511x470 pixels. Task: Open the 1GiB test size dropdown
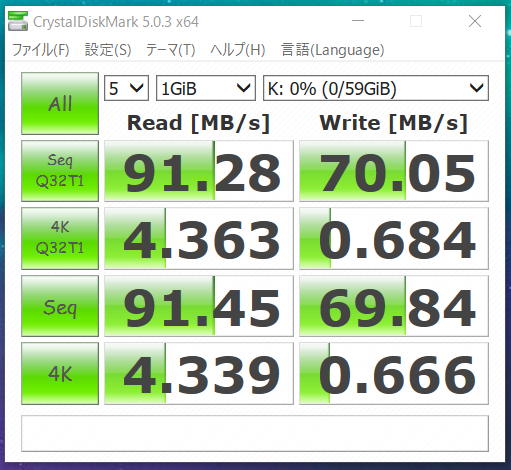tap(206, 88)
